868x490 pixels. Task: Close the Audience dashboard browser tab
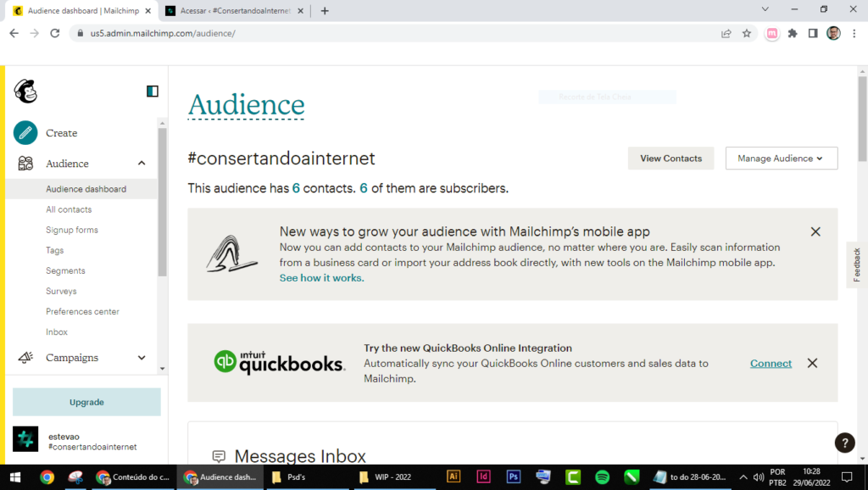(x=147, y=10)
